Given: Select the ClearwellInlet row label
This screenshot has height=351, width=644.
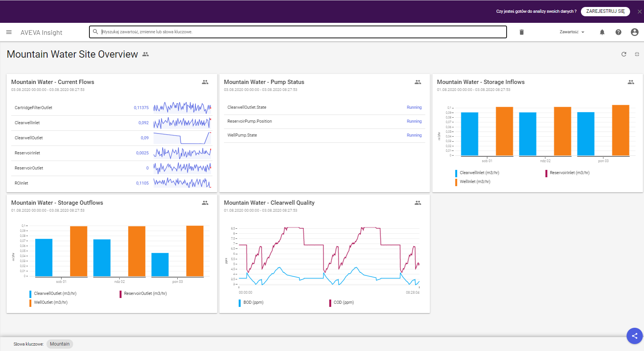Looking at the screenshot, I should coord(27,123).
